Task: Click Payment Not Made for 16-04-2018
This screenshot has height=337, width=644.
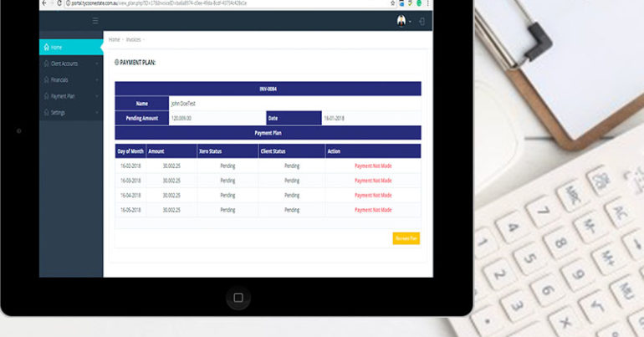Action: [373, 196]
